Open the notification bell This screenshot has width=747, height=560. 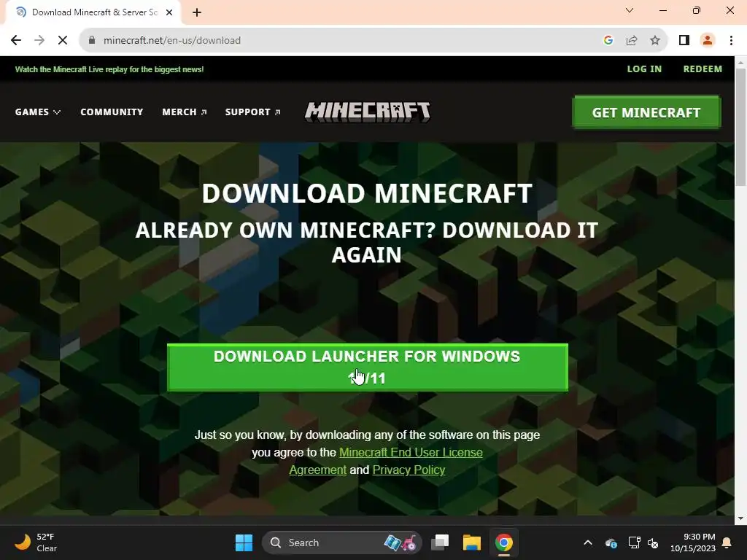727,542
